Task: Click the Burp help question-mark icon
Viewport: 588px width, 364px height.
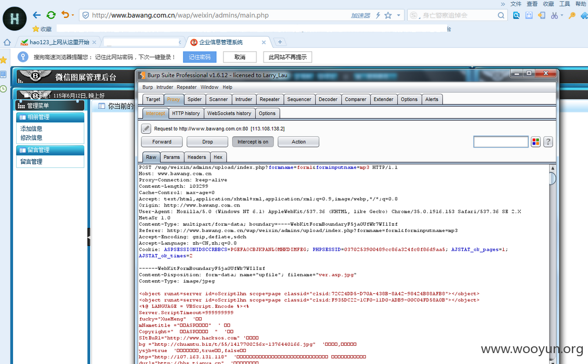Action: pyautogui.click(x=548, y=142)
